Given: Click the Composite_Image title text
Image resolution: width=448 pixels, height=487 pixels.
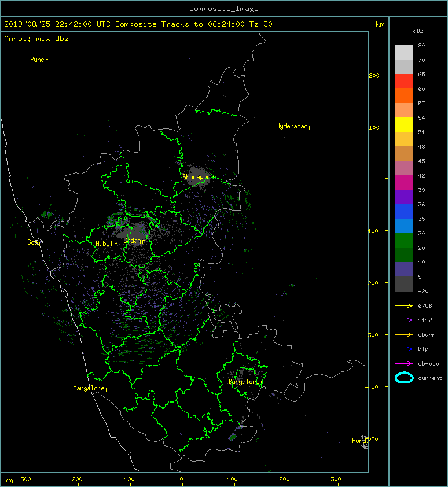Looking at the screenshot, I should tap(224, 9).
